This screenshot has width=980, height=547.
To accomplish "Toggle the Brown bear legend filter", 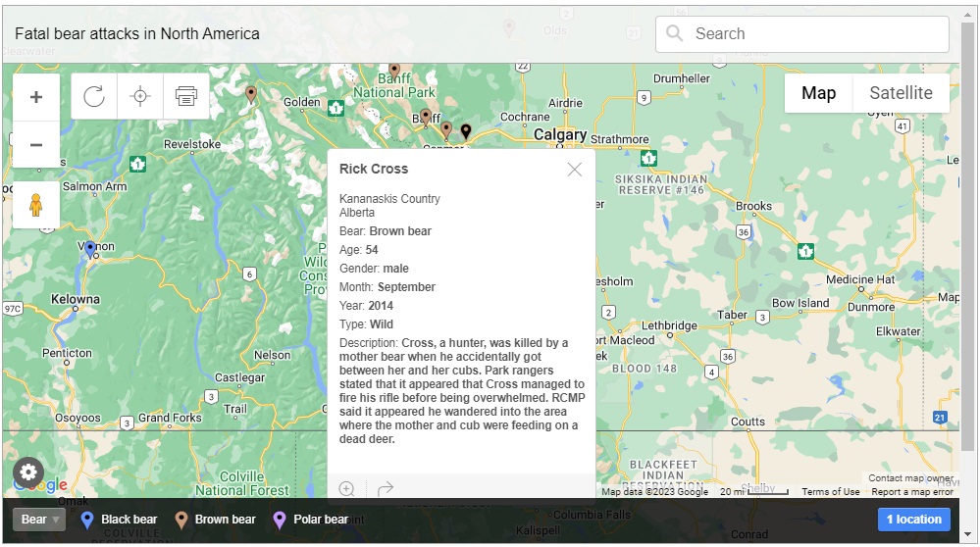I will (216, 520).
